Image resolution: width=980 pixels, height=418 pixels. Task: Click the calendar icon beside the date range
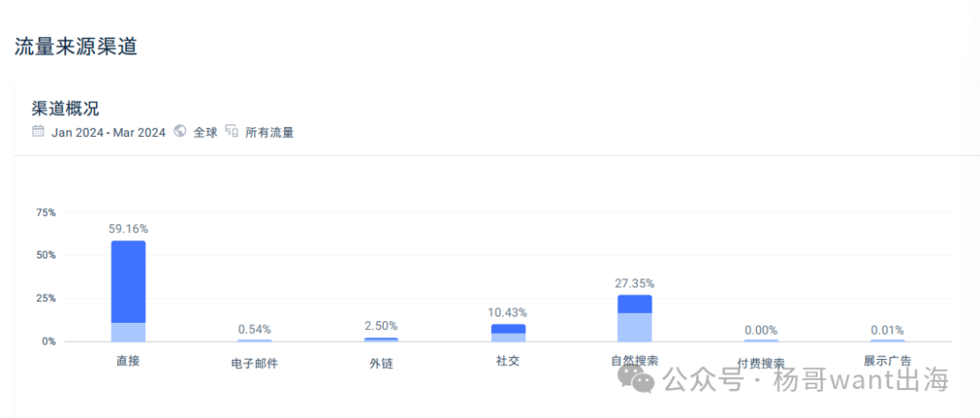click(38, 131)
